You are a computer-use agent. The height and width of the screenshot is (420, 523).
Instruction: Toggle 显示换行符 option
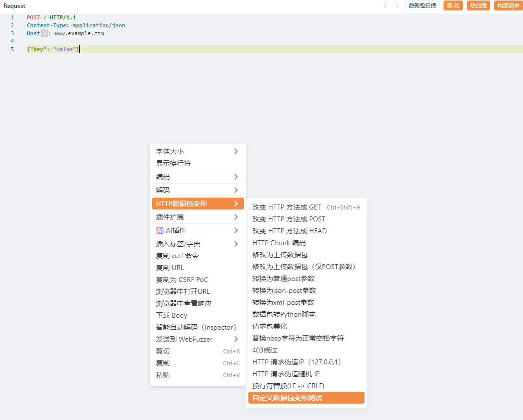[x=173, y=163]
